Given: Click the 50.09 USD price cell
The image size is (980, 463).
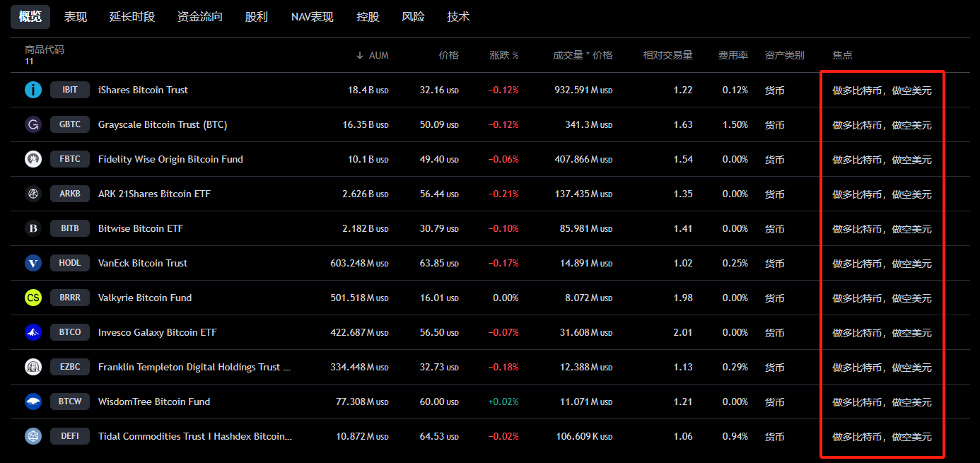Looking at the screenshot, I should pyautogui.click(x=439, y=124).
